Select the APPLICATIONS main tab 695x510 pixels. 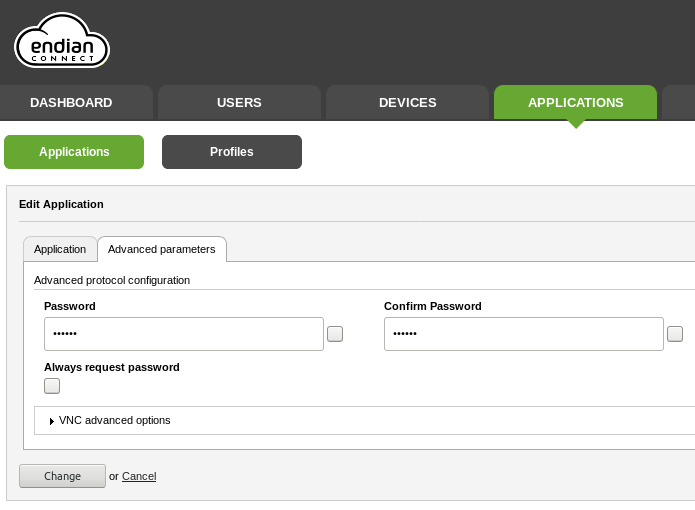[x=575, y=103]
